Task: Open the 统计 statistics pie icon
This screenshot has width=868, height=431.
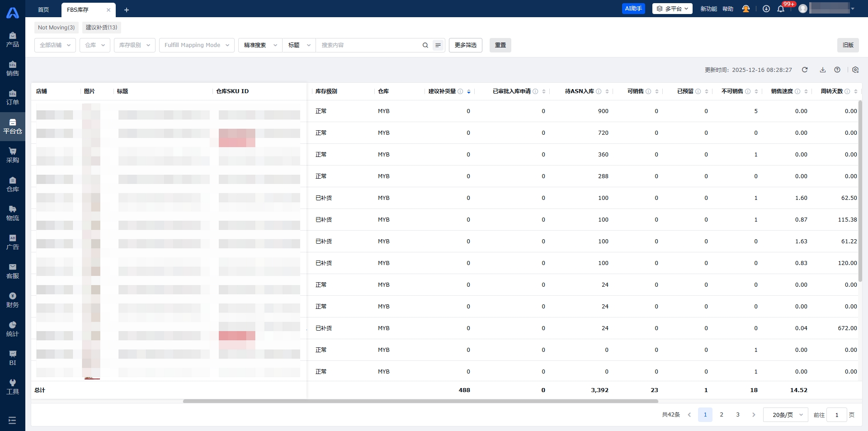Action: click(x=13, y=329)
